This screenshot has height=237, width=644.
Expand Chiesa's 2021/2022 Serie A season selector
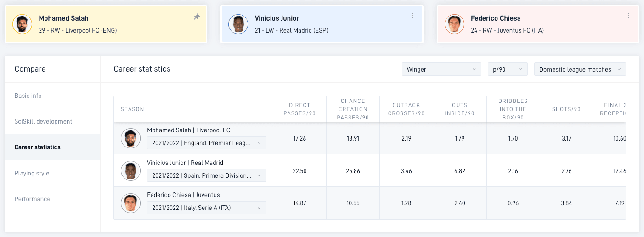(206, 208)
